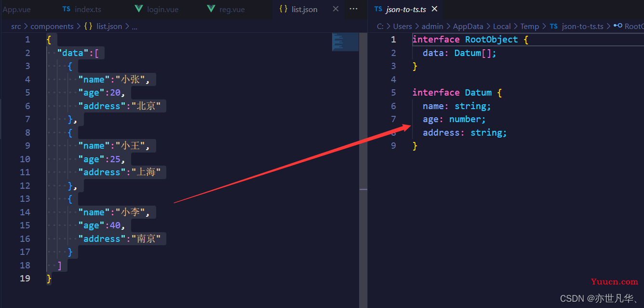The image size is (644, 308).
Task: Click the "北京" address value
Action: pos(147,106)
